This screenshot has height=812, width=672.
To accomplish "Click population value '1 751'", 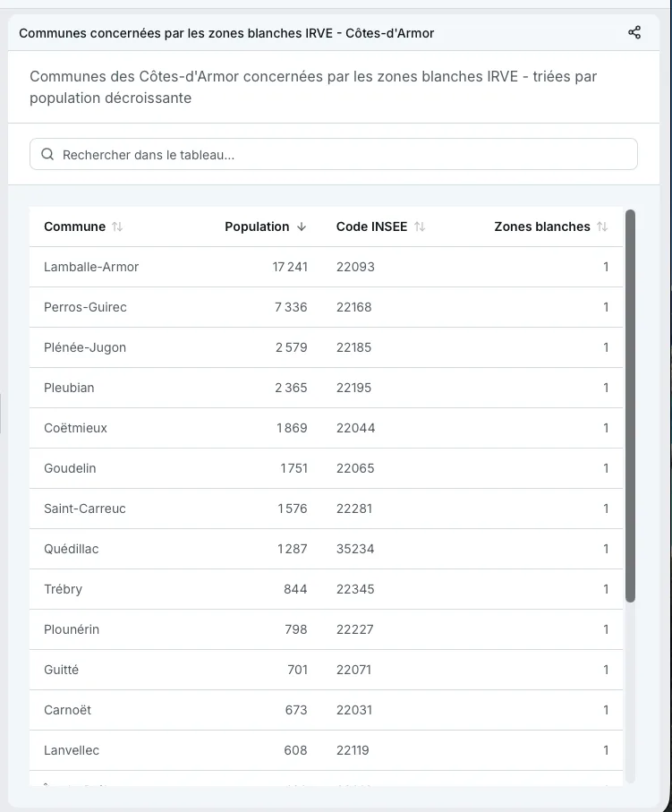I will (x=294, y=468).
